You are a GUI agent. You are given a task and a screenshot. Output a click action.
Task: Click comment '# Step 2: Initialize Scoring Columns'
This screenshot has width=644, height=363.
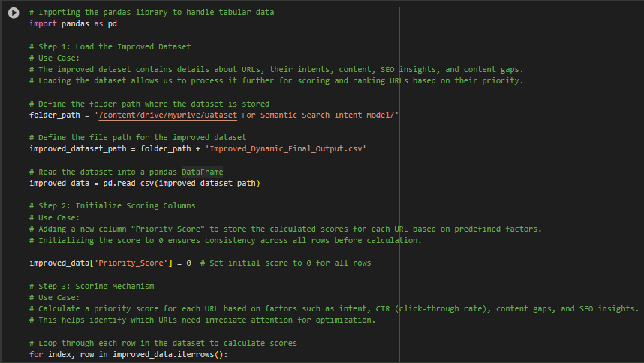[x=112, y=206]
